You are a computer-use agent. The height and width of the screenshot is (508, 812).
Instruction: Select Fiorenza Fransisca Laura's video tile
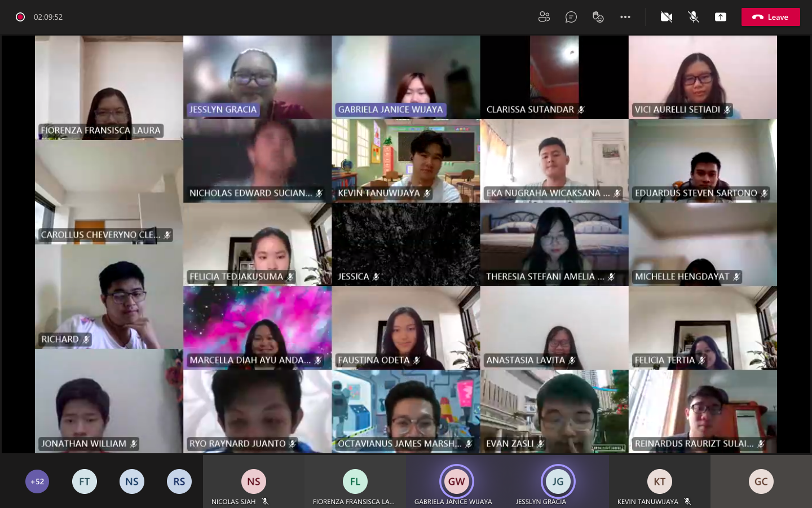click(109, 87)
